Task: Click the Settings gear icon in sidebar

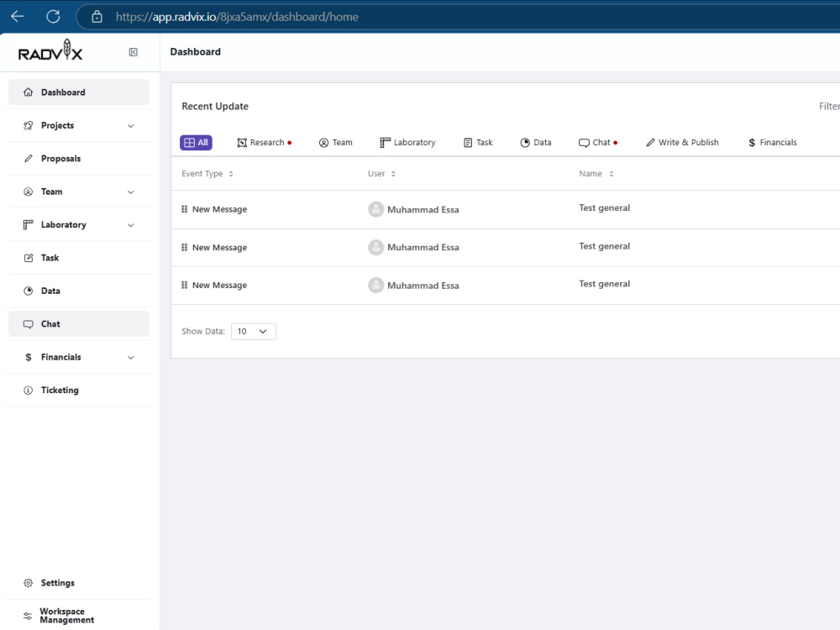Action: 29,583
